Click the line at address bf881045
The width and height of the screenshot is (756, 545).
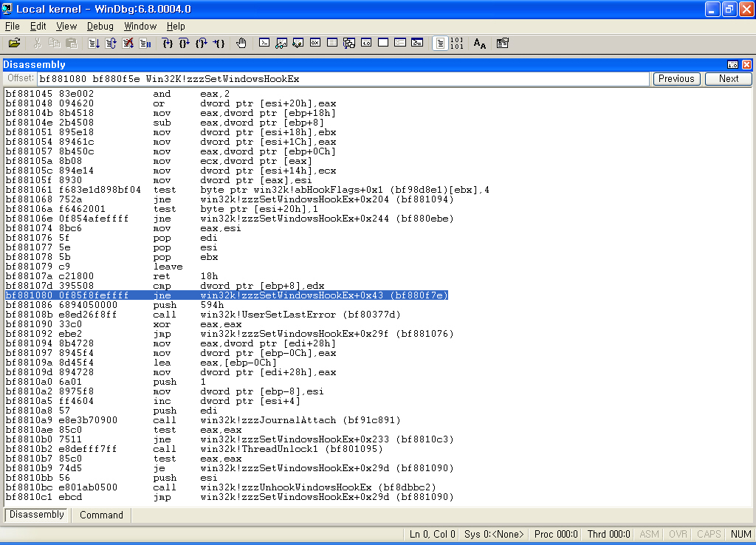coord(117,94)
